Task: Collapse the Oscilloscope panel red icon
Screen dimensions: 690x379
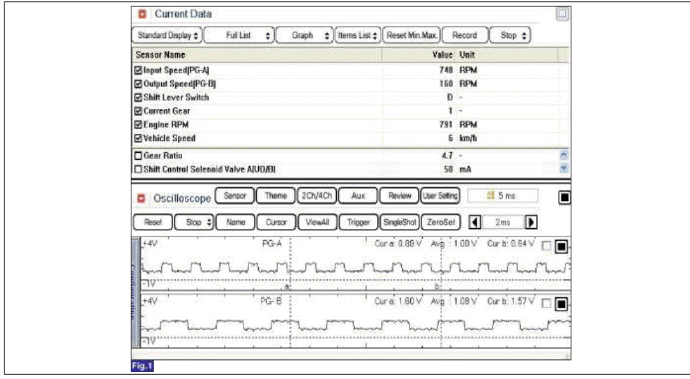Action: point(141,199)
